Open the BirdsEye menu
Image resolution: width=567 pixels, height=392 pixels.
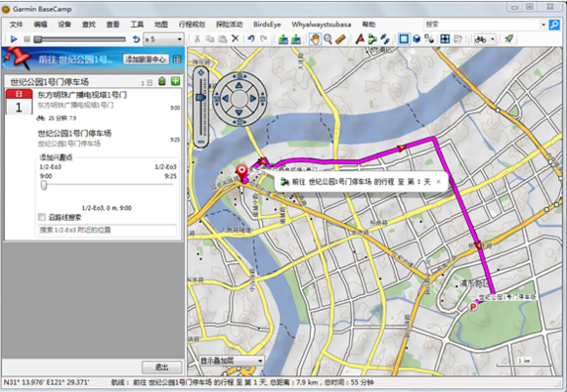point(267,24)
